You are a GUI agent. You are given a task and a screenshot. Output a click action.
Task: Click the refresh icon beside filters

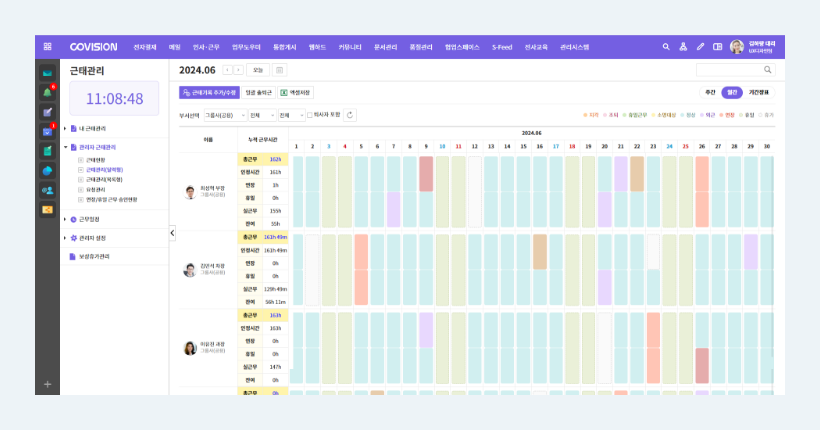coord(350,115)
